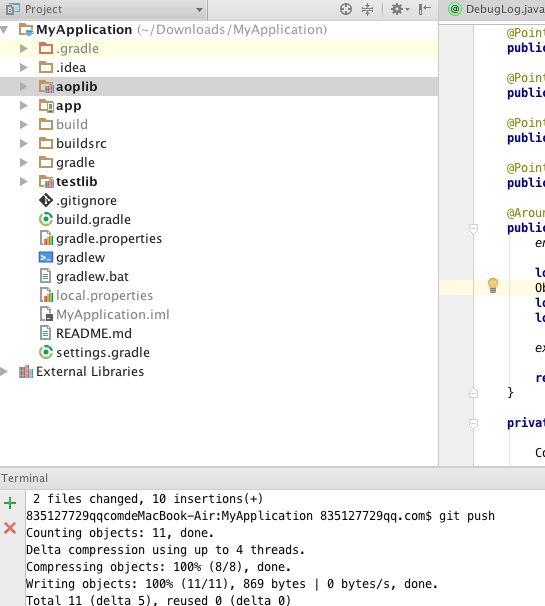Image resolution: width=545 pixels, height=606 pixels.
Task: Click the yellow lightbulb intention icon
Action: pyautogui.click(x=493, y=285)
